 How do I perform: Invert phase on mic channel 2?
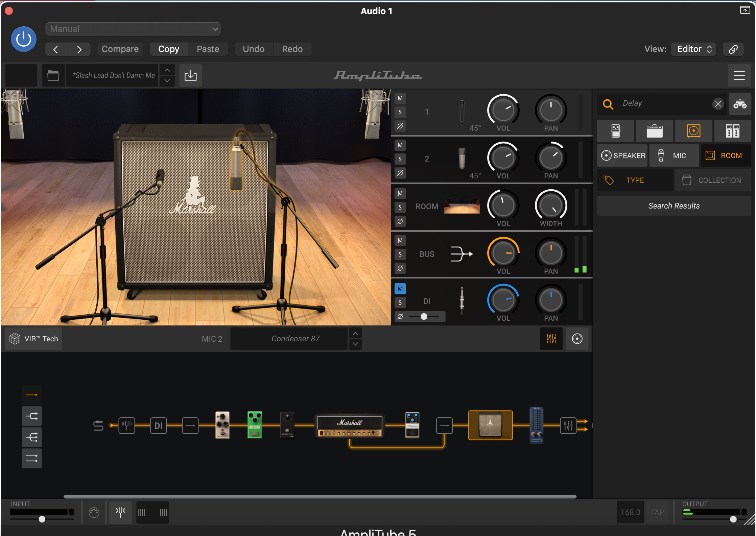(x=400, y=173)
